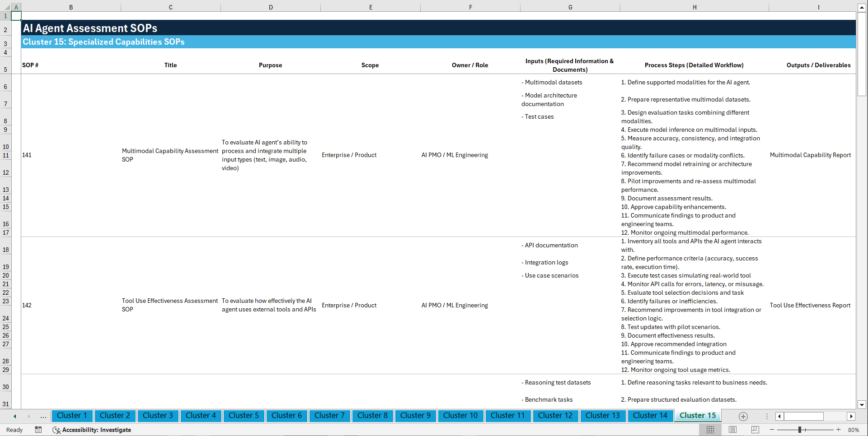Viewport: 868px width, 436px height.
Task: Open the Accessibility: Investigate checker
Action: 92,430
